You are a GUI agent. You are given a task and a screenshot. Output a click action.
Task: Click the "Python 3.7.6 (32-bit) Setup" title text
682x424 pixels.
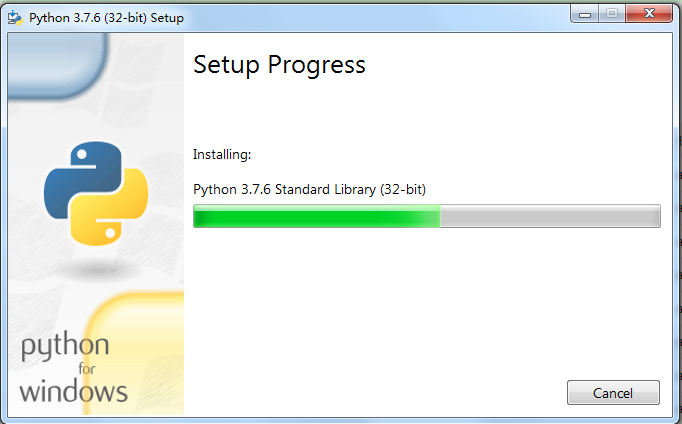[107, 18]
